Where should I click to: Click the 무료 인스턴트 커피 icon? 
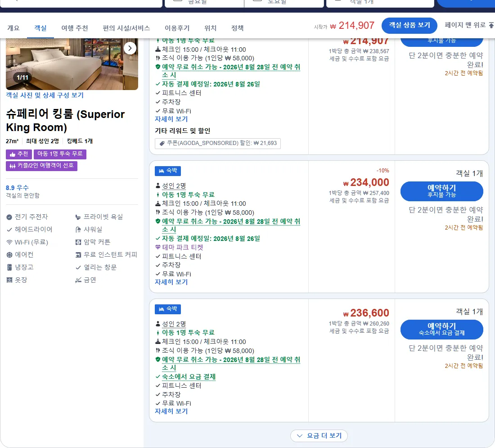click(x=78, y=255)
